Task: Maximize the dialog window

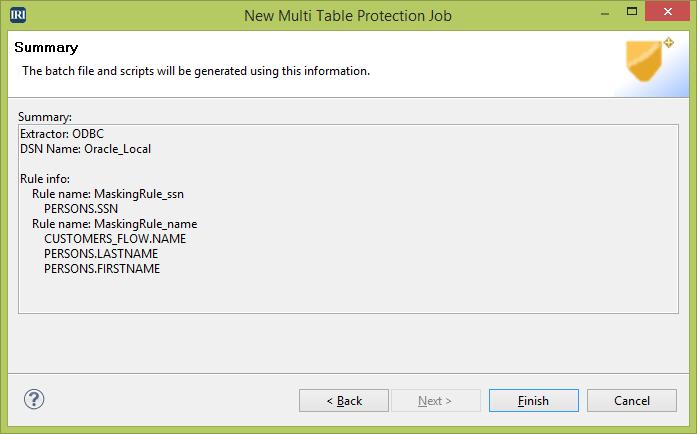Action: 632,12
